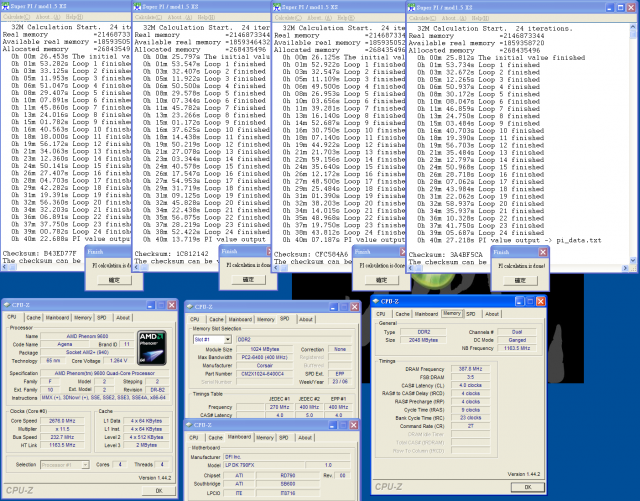Viewport: 640px width, 501px height.
Task: Click the AMD Phenom logo in CPU-Z
Action: pos(151,348)
